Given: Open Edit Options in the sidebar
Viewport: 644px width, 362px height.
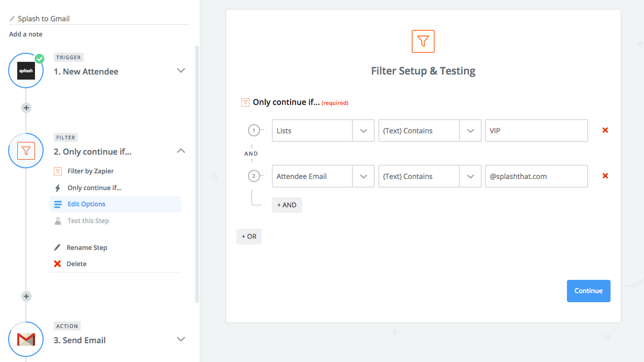Looking at the screenshot, I should (115, 204).
